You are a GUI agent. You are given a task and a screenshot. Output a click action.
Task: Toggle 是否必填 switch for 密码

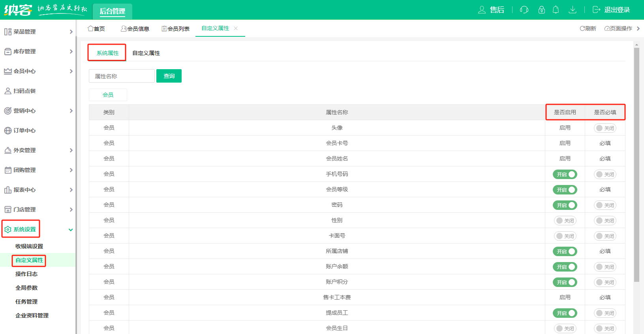tap(605, 205)
